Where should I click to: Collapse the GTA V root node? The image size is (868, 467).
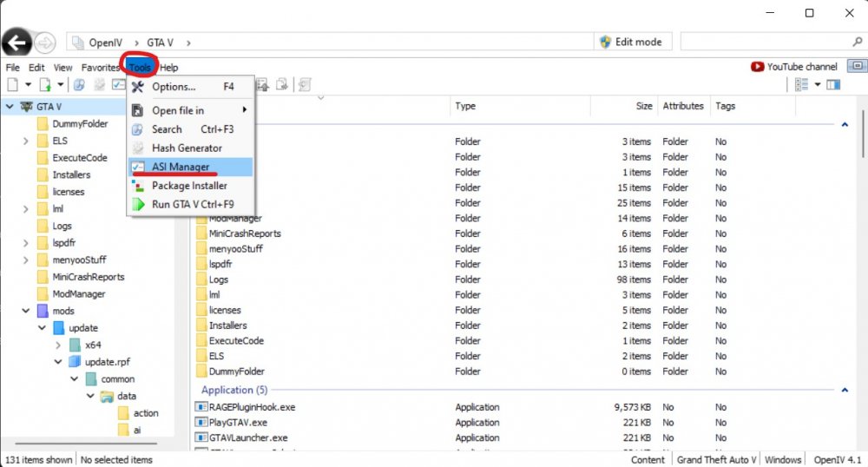(10, 106)
